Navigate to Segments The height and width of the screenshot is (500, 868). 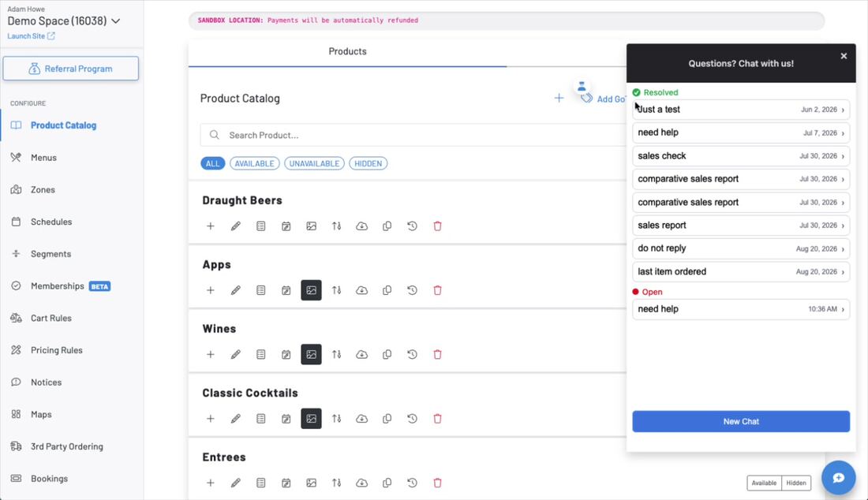51,254
